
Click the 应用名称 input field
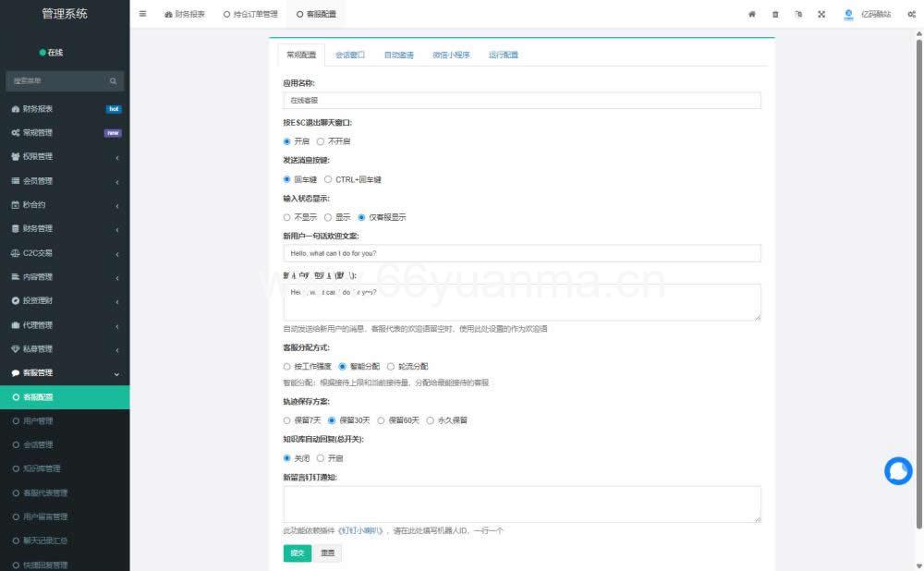click(x=522, y=101)
